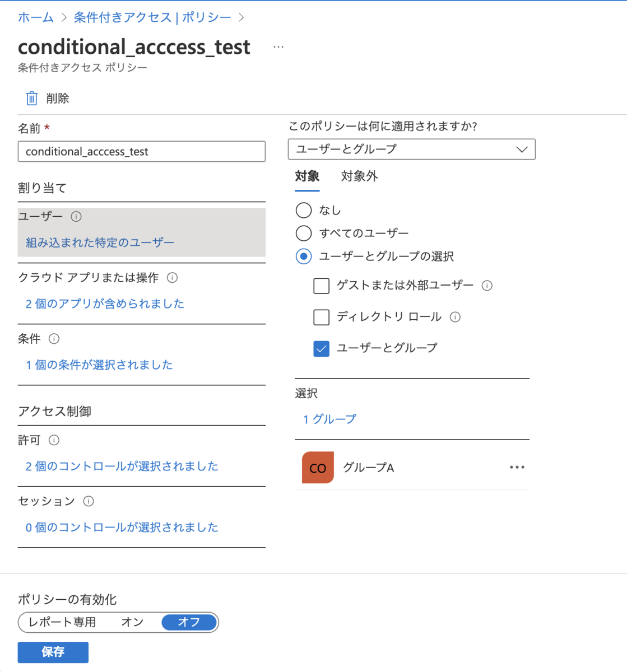The image size is (627, 672).
Task: Switch to the 対象外 tab
Action: pos(360,176)
